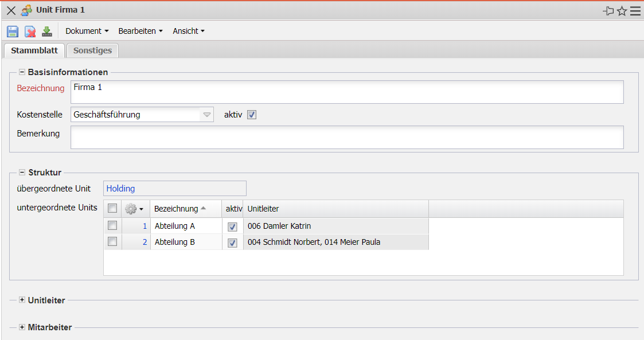Close the Unit Firma 1 document

click(11, 10)
